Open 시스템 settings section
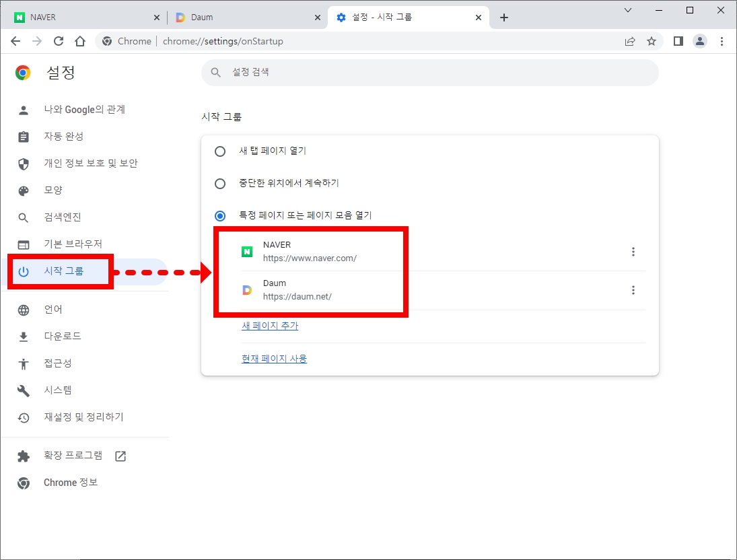The width and height of the screenshot is (737, 560). pos(85,390)
